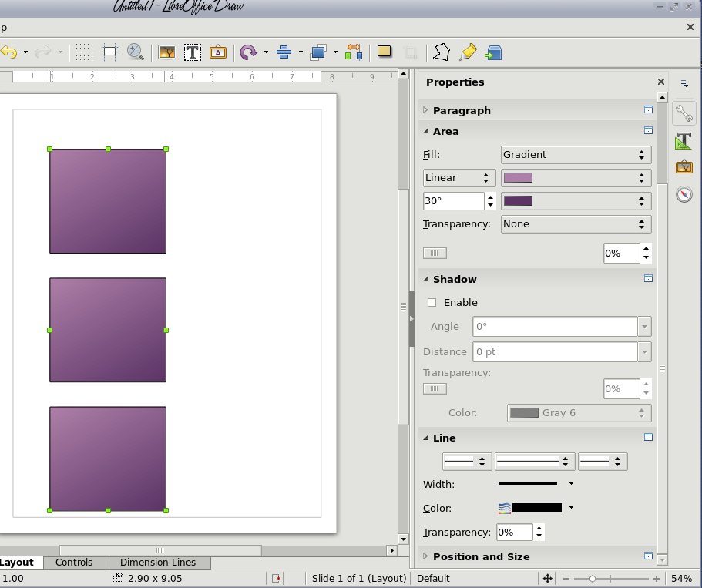Expand the Position and Size panel
This screenshot has width=702, height=588.
(425, 556)
